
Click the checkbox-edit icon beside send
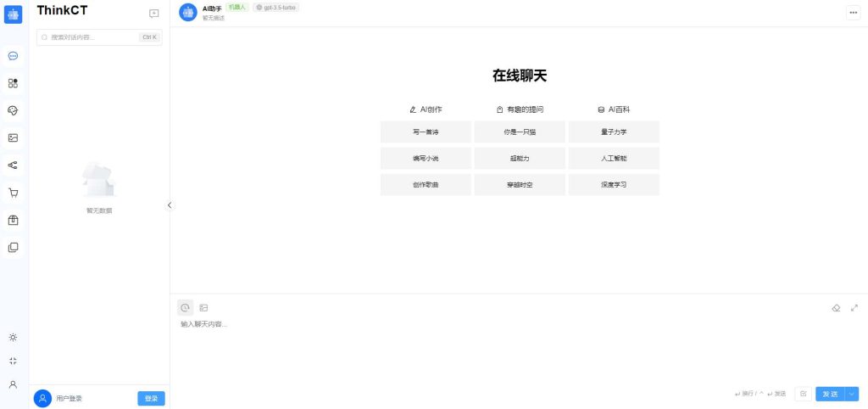804,394
